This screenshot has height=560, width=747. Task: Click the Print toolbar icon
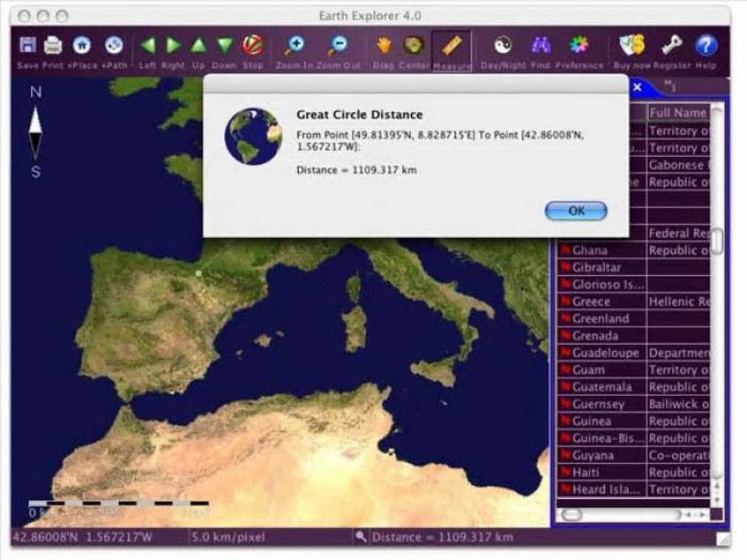click(53, 45)
